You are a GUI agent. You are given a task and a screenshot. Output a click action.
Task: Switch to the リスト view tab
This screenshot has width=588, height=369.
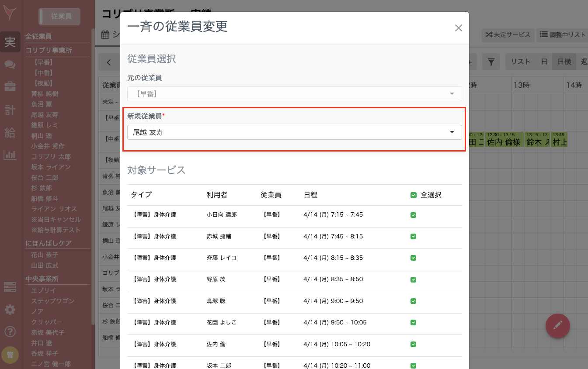(x=520, y=62)
